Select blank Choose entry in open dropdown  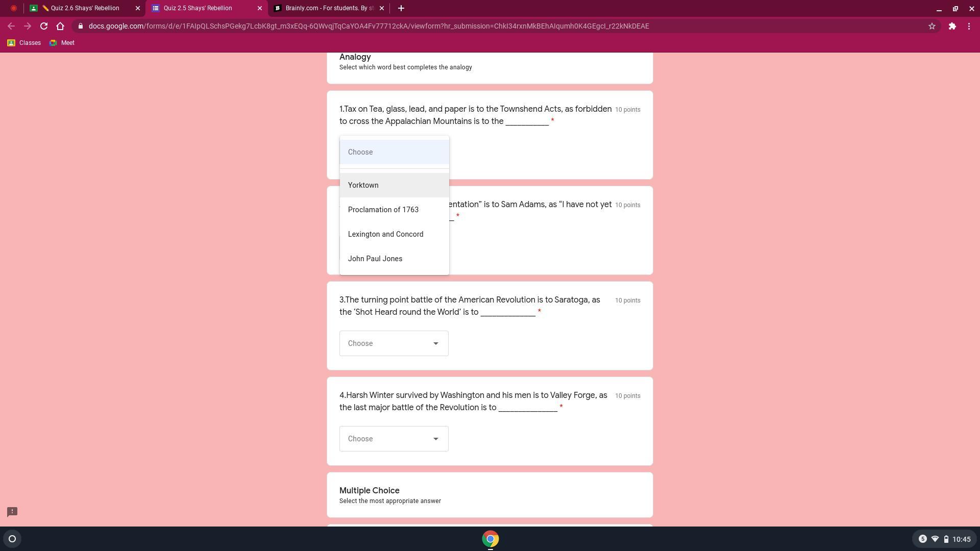click(394, 152)
